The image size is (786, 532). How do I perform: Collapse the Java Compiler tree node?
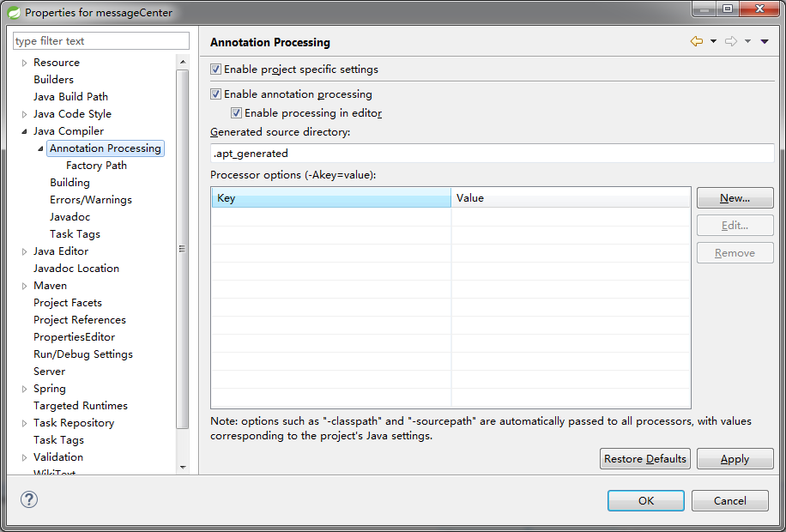pos(24,131)
